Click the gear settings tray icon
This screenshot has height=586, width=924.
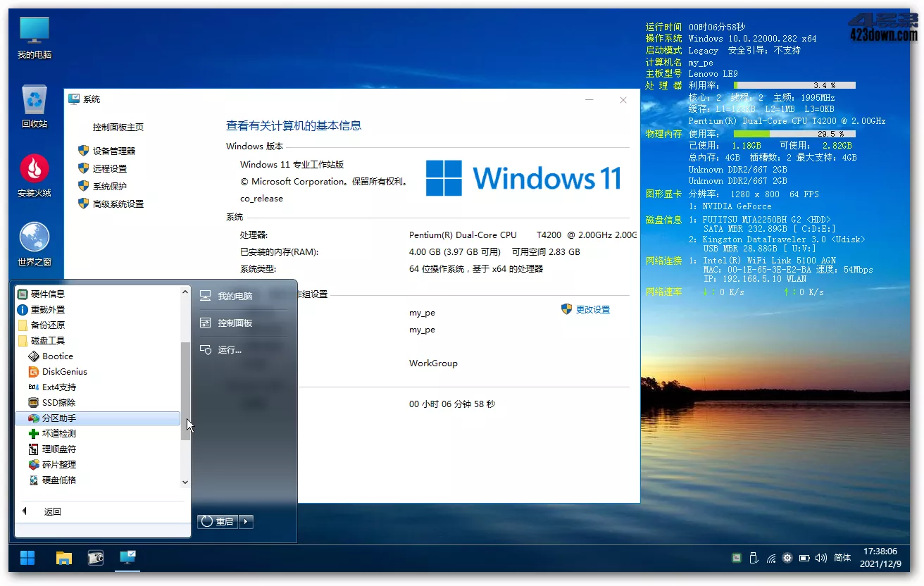pyautogui.click(x=787, y=558)
